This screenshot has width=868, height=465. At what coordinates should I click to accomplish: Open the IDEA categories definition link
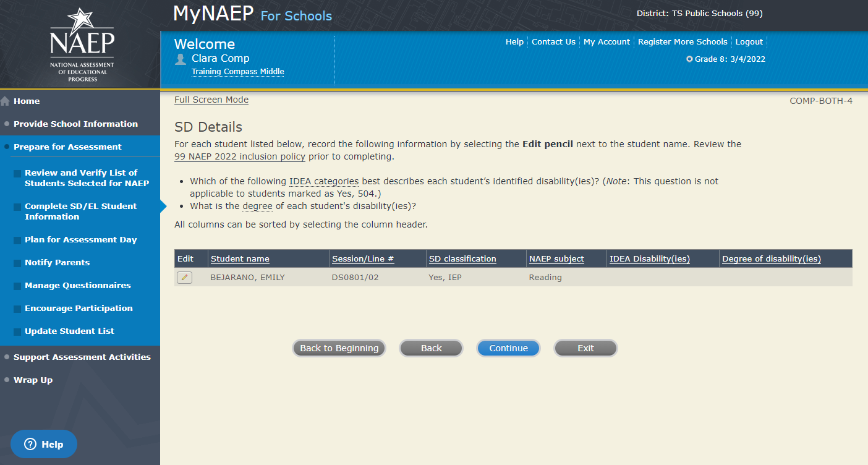click(x=324, y=181)
